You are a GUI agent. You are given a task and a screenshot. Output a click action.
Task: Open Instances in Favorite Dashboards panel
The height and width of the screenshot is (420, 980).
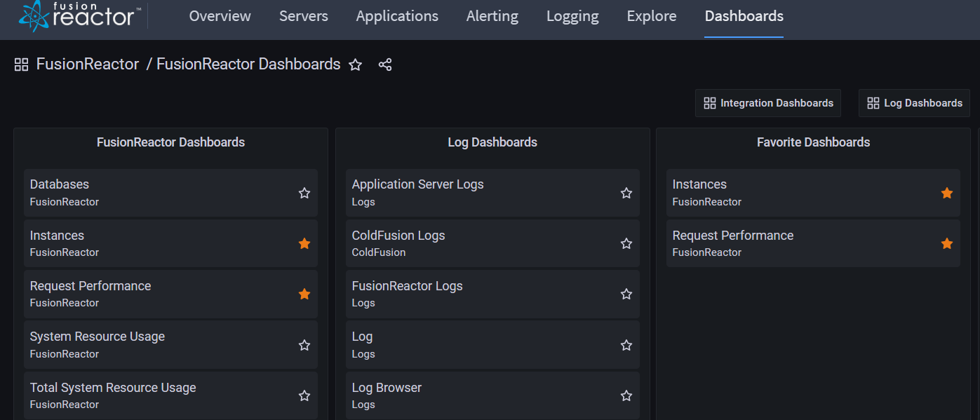tap(813, 193)
